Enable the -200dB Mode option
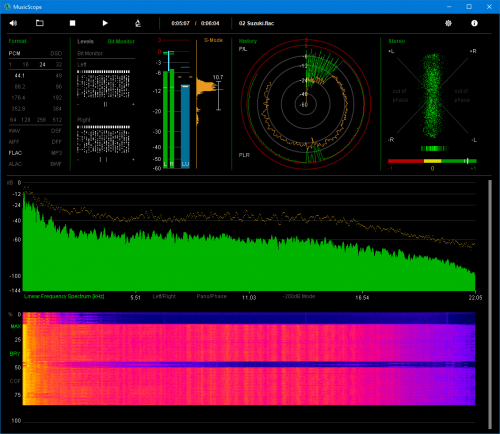500x434 pixels. tap(299, 296)
